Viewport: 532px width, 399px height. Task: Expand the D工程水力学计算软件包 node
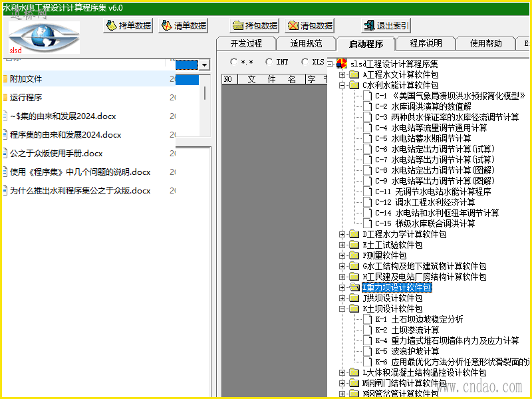(x=342, y=234)
